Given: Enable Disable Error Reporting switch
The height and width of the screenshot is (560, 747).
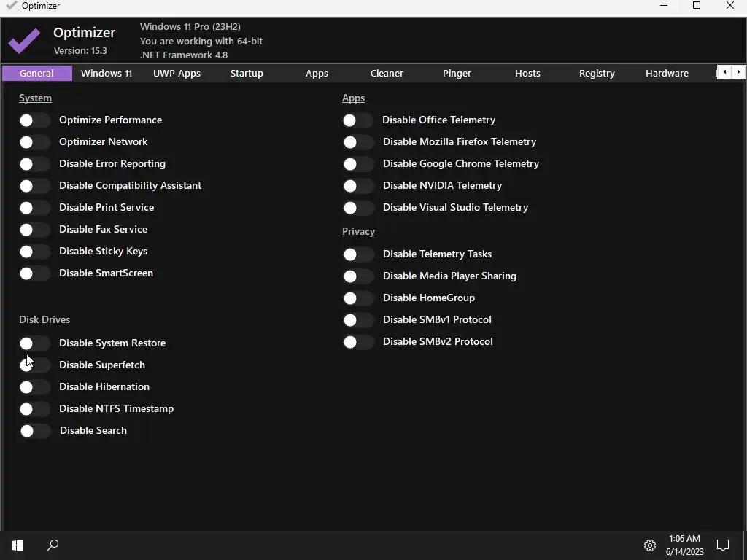Looking at the screenshot, I should [34, 164].
